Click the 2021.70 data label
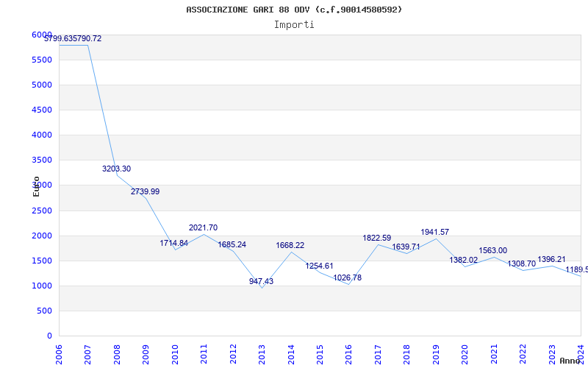The width and height of the screenshot is (588, 368). tap(204, 227)
